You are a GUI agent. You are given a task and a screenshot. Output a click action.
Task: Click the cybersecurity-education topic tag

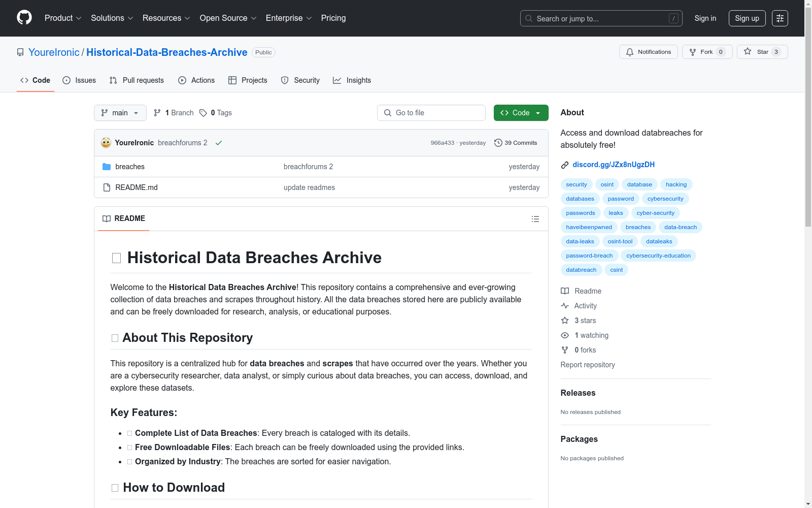coord(658,256)
